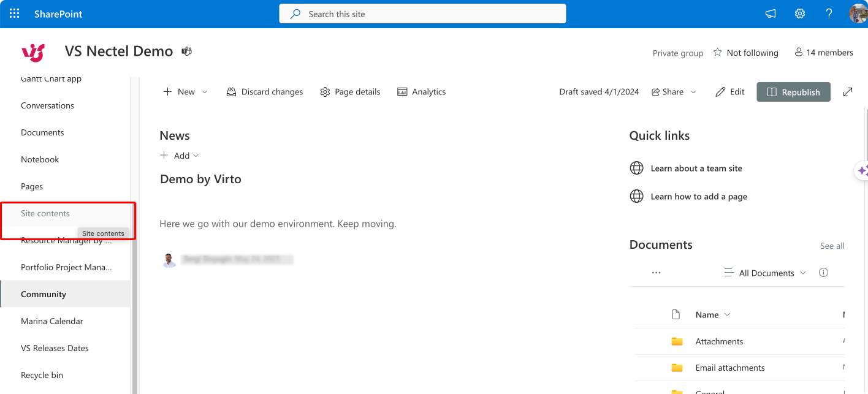The height and width of the screenshot is (394, 868).
Task: Click the search magnifier icon
Action: tap(295, 13)
